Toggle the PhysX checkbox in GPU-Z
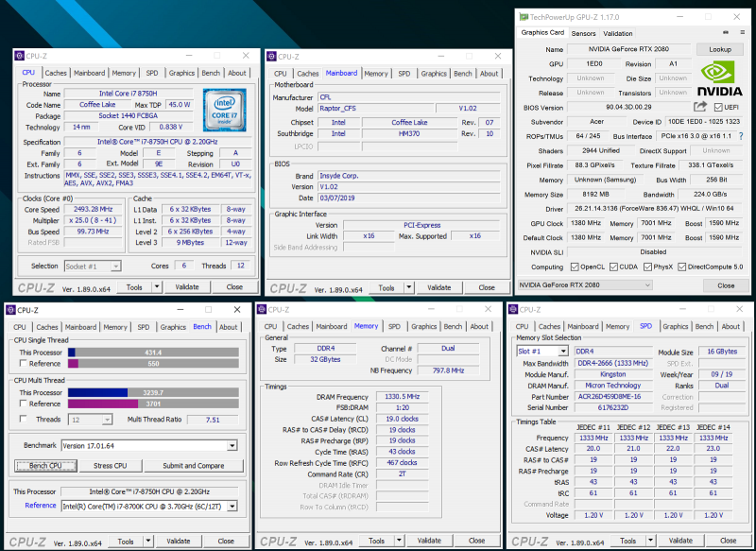This screenshot has width=756, height=551. click(646, 267)
